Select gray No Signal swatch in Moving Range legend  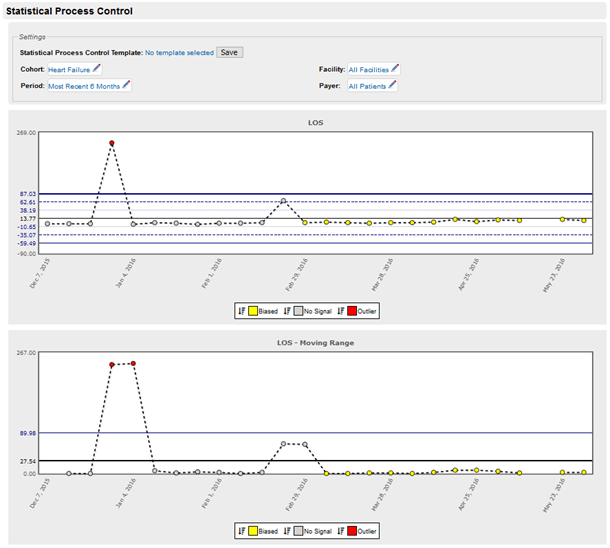click(298, 531)
